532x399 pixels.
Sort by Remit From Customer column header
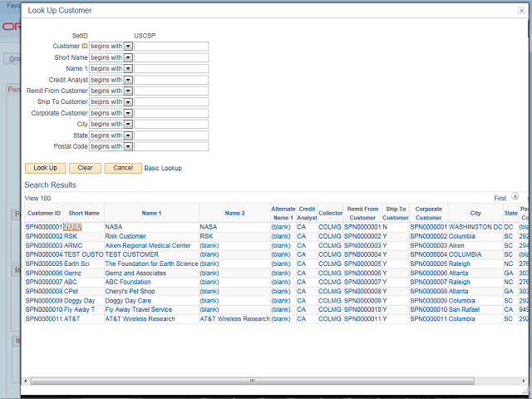coord(362,214)
